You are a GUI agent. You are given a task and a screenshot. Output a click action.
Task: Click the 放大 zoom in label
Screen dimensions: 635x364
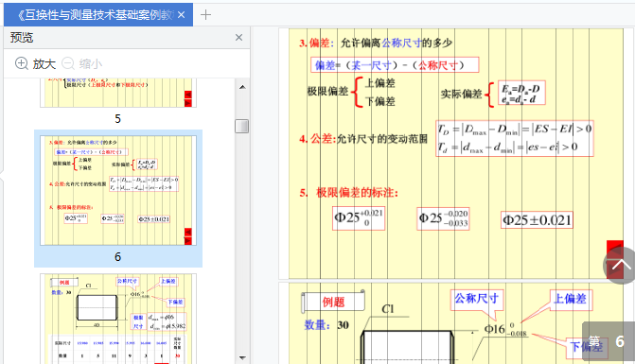click(x=44, y=64)
